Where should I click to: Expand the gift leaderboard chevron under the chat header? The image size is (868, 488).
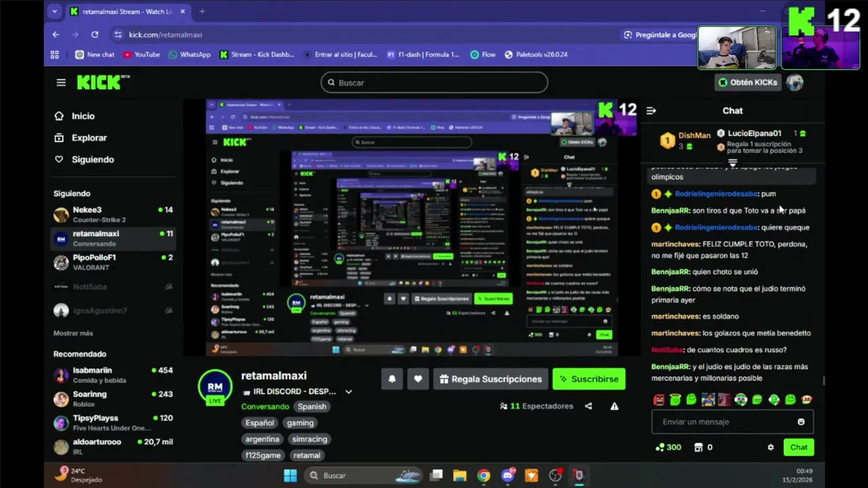click(x=732, y=163)
